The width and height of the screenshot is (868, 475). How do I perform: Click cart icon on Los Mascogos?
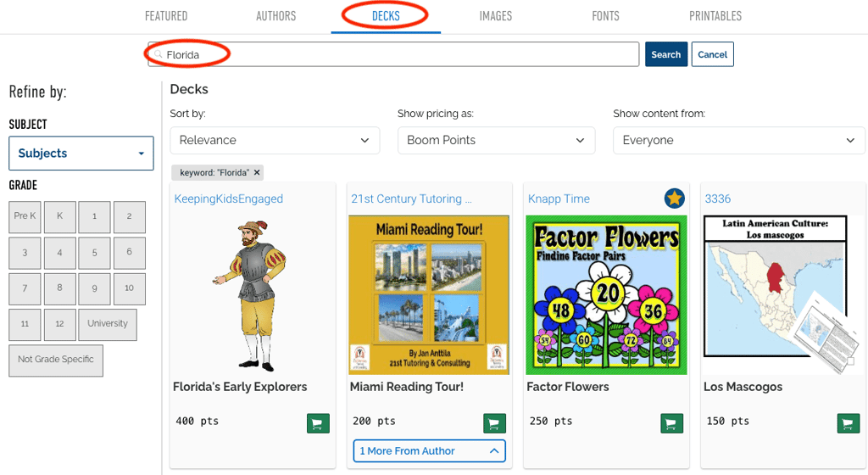848,423
